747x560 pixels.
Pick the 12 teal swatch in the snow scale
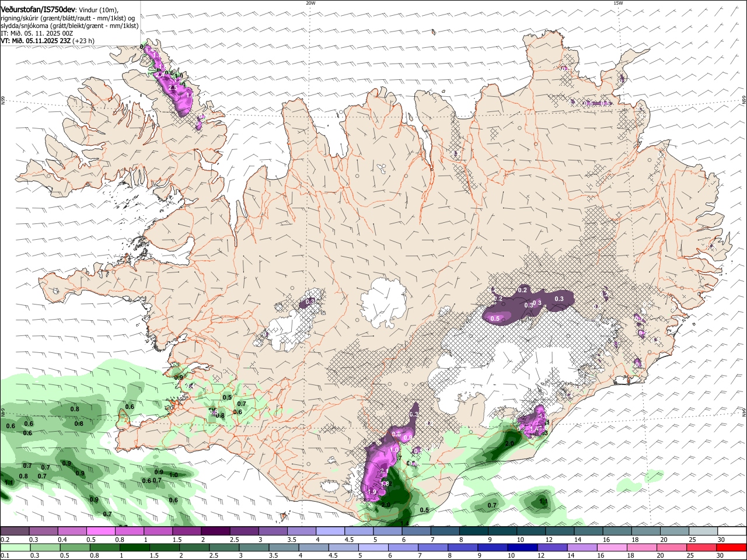559,531
